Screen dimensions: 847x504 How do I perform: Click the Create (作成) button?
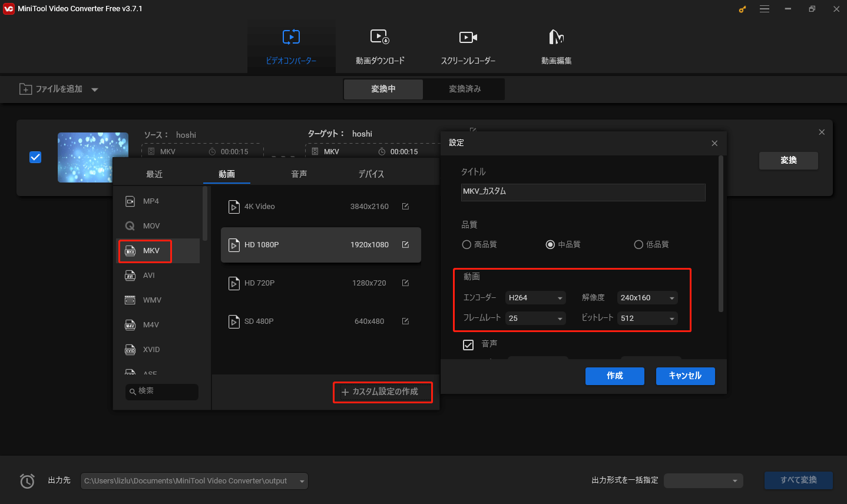[615, 376]
